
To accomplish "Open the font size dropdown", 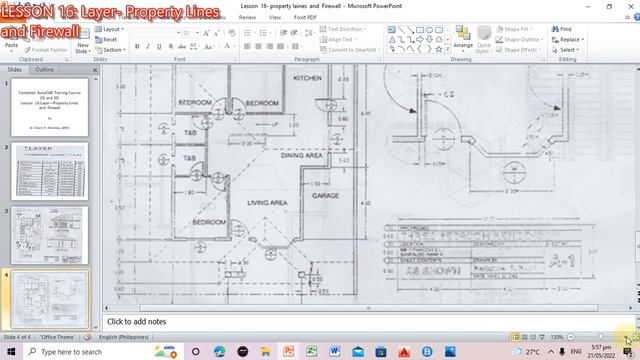I will (x=198, y=33).
